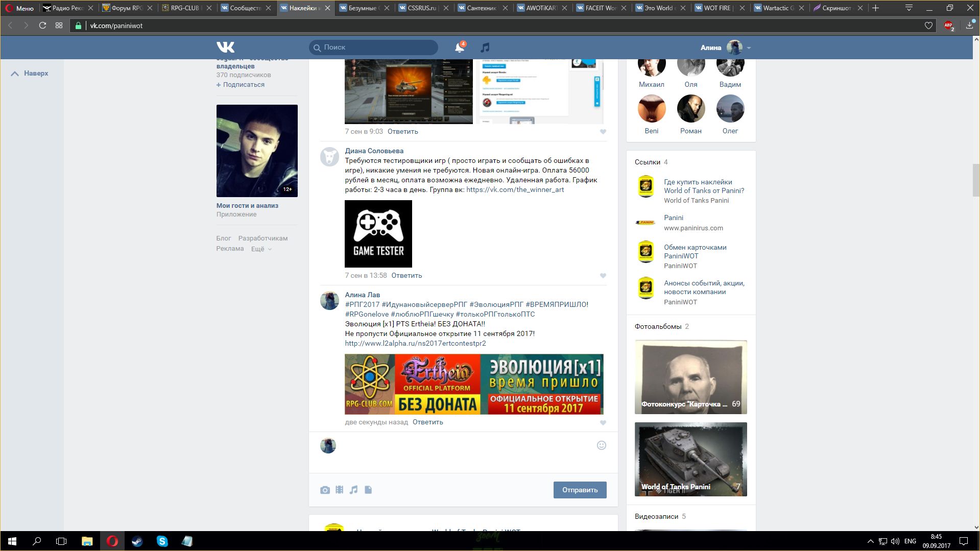Open the Фотоконкурс Карточка album
Viewport: 980px width, 551px height.
[690, 377]
